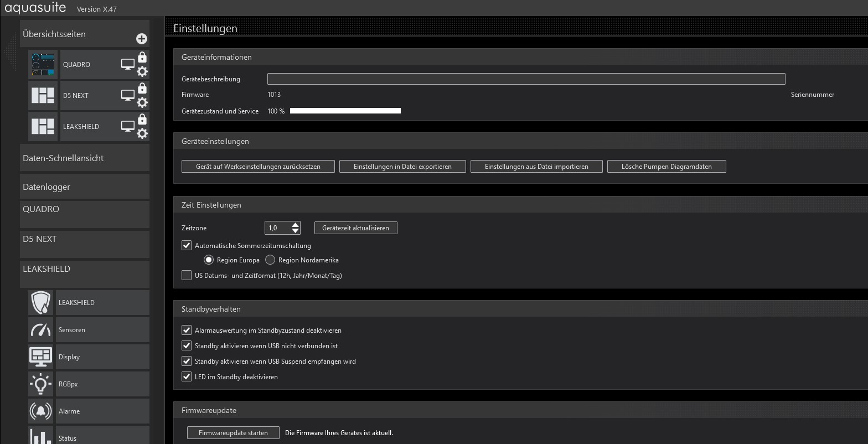Open gear settings for QUADRO overview page
Viewport: 868px width, 444px height.
pyautogui.click(x=142, y=71)
